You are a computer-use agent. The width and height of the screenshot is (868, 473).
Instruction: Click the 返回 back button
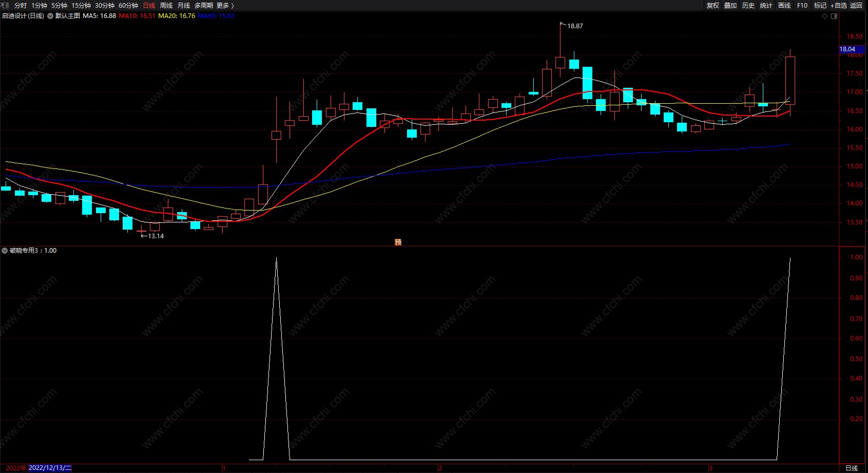click(x=856, y=5)
